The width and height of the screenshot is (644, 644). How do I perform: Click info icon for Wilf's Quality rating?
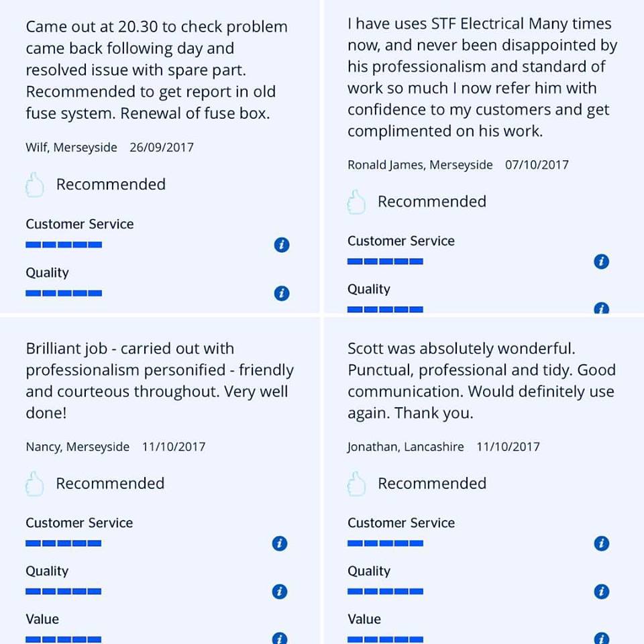(x=281, y=293)
